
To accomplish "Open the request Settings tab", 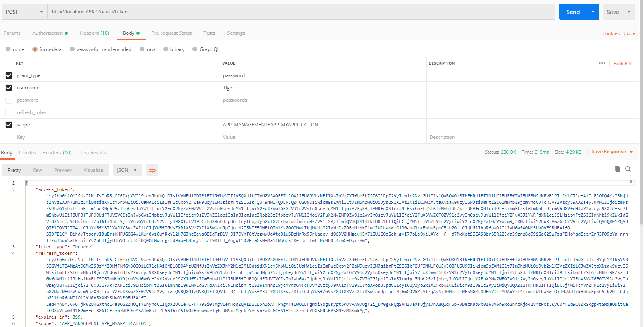I will [236, 33].
